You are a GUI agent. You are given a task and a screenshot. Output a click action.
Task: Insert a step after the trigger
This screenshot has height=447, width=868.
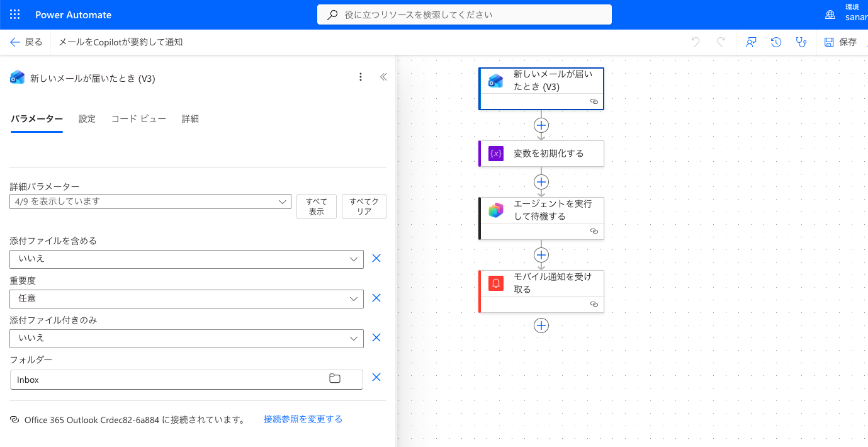(x=541, y=125)
